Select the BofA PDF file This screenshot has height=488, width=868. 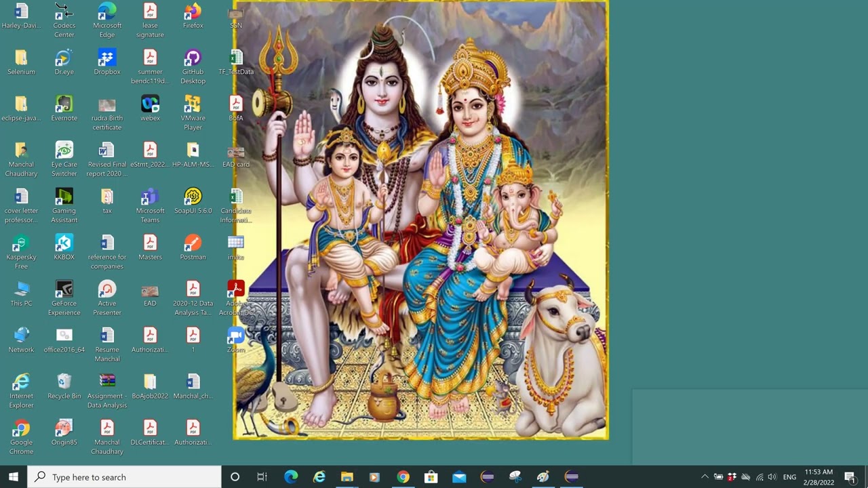click(236, 108)
